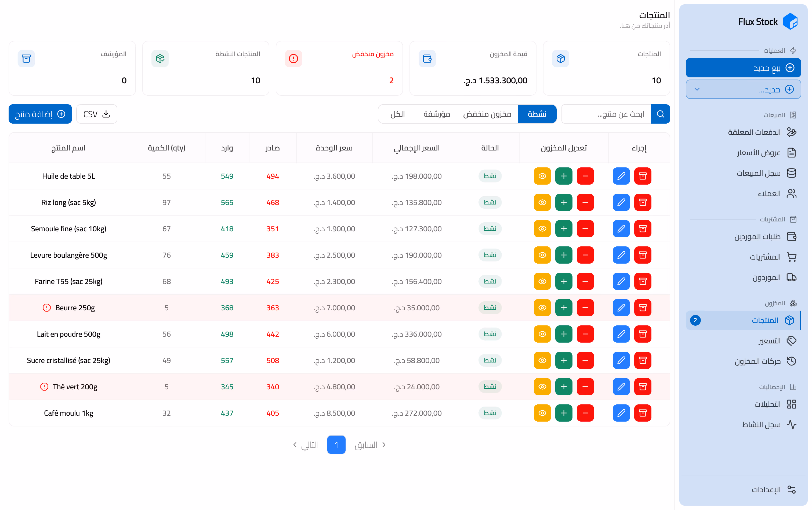Switch to the مخزون منخفض filter tab
Image resolution: width=812 pixels, height=510 pixels.
click(487, 114)
